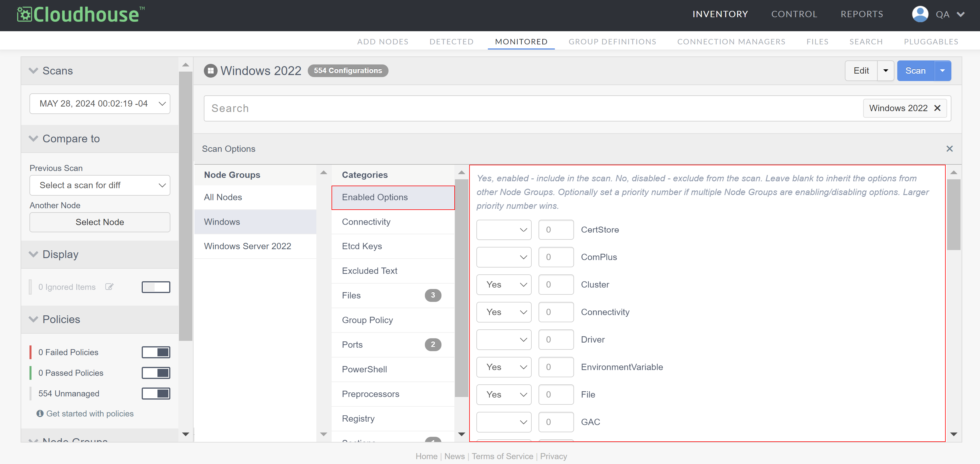Select the Windows Server 2022 node group

tap(255, 246)
